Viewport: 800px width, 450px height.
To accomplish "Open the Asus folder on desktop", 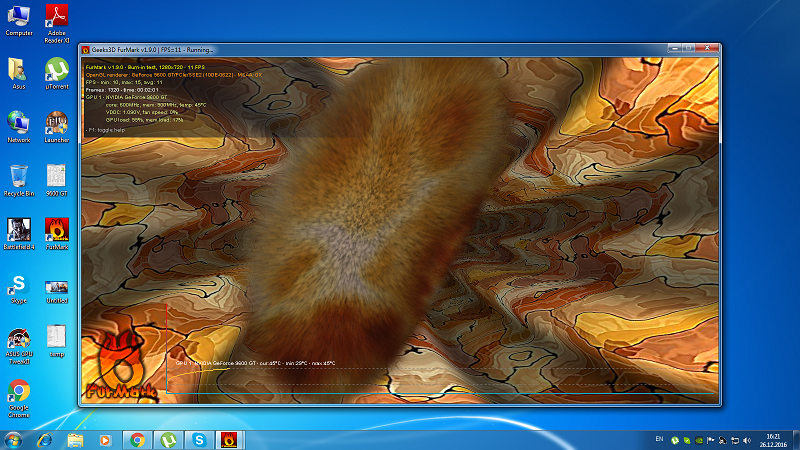I will click(18, 74).
